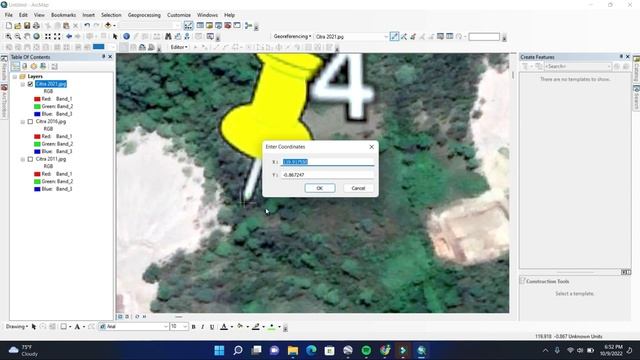Check the Citra 2016.jpg layer checkbox
This screenshot has width=640, height=360.
(x=30, y=122)
